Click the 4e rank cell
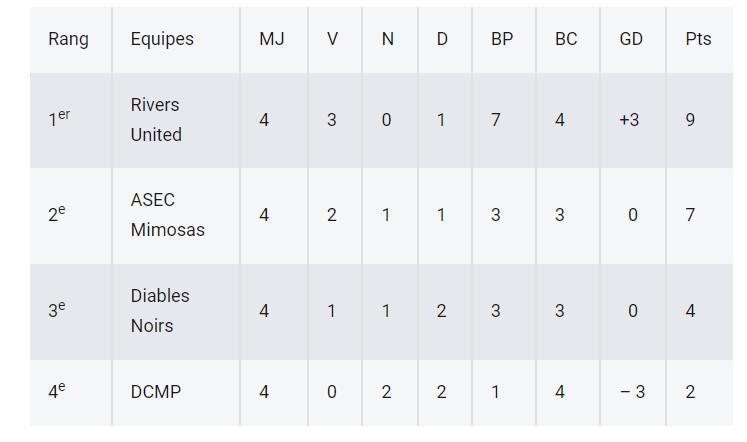747x442 pixels. pyautogui.click(x=57, y=392)
